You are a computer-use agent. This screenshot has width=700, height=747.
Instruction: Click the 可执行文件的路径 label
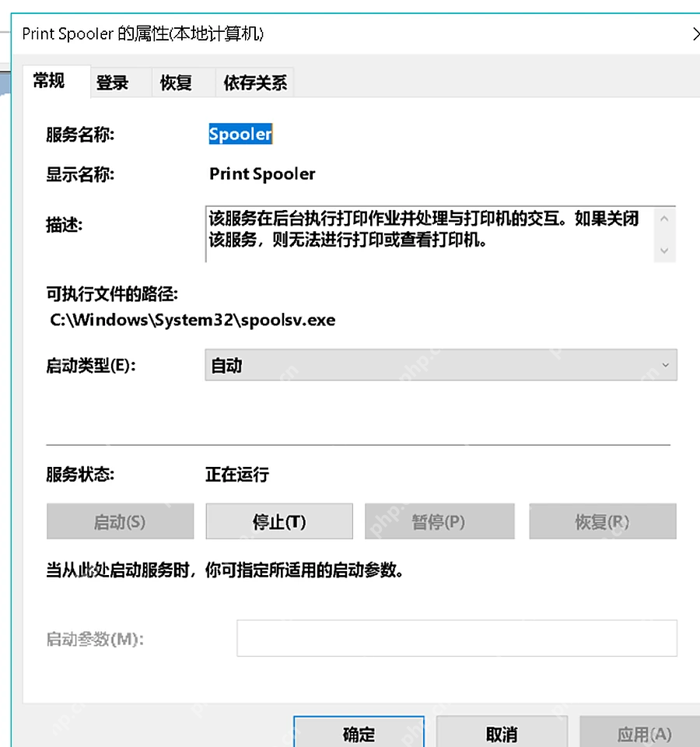(x=112, y=294)
